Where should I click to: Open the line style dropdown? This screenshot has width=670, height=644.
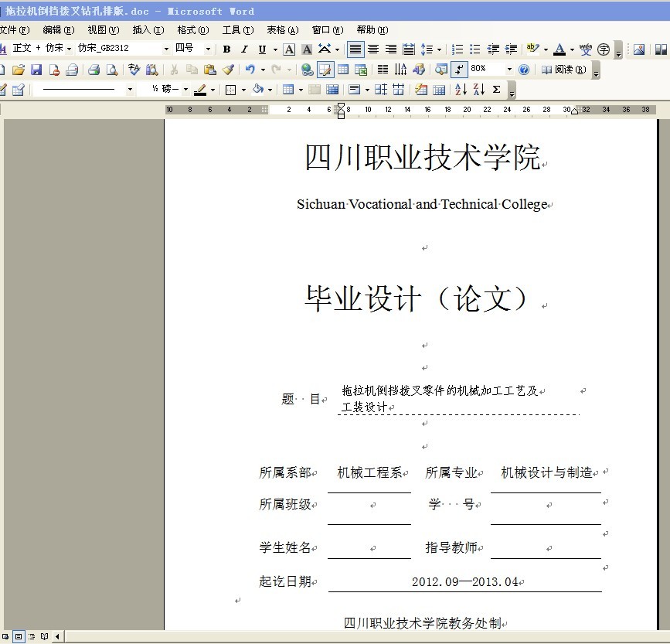[130, 90]
